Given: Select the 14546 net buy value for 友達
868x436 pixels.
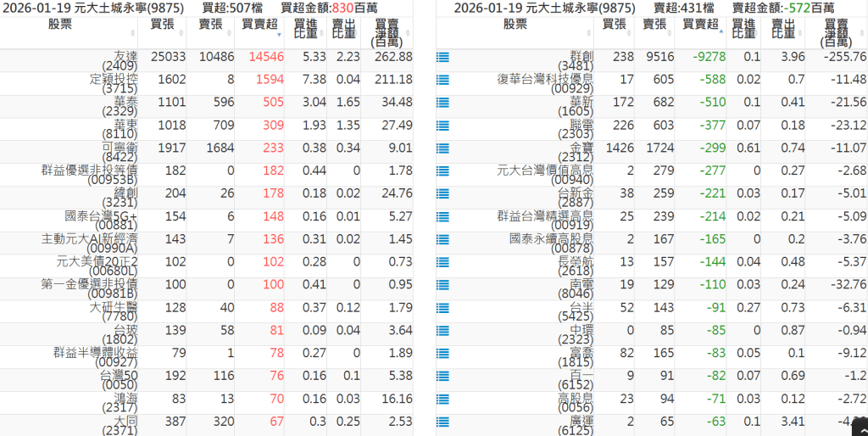Looking at the screenshot, I should pyautogui.click(x=262, y=57).
